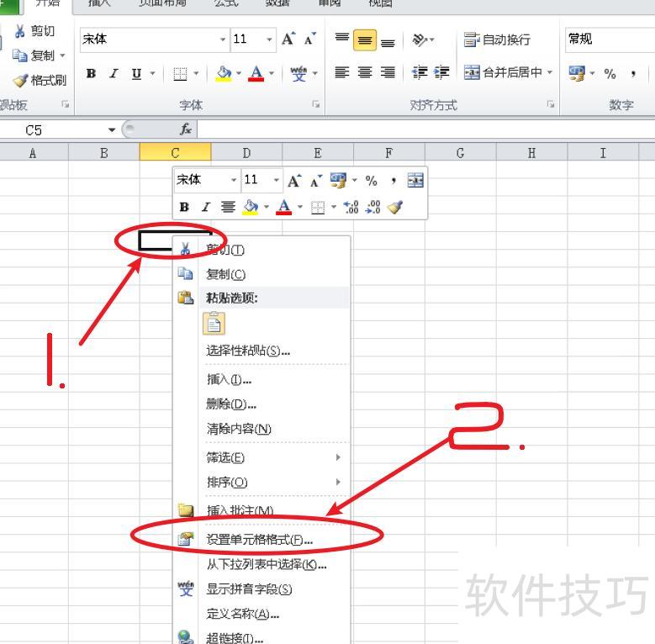This screenshot has width=655, height=644.
Task: Toggle Bold in ribbon font group
Action: click(x=91, y=73)
